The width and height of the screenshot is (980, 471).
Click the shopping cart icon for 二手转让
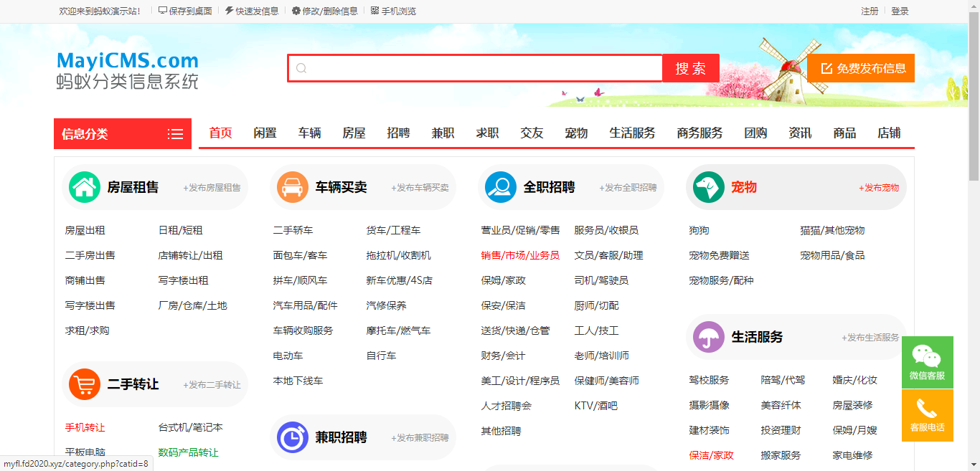[x=85, y=384]
